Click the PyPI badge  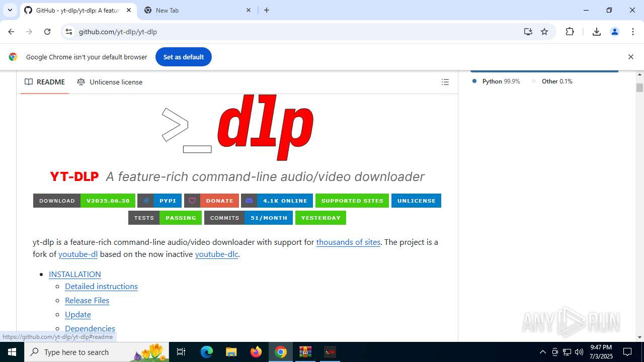pyautogui.click(x=159, y=201)
